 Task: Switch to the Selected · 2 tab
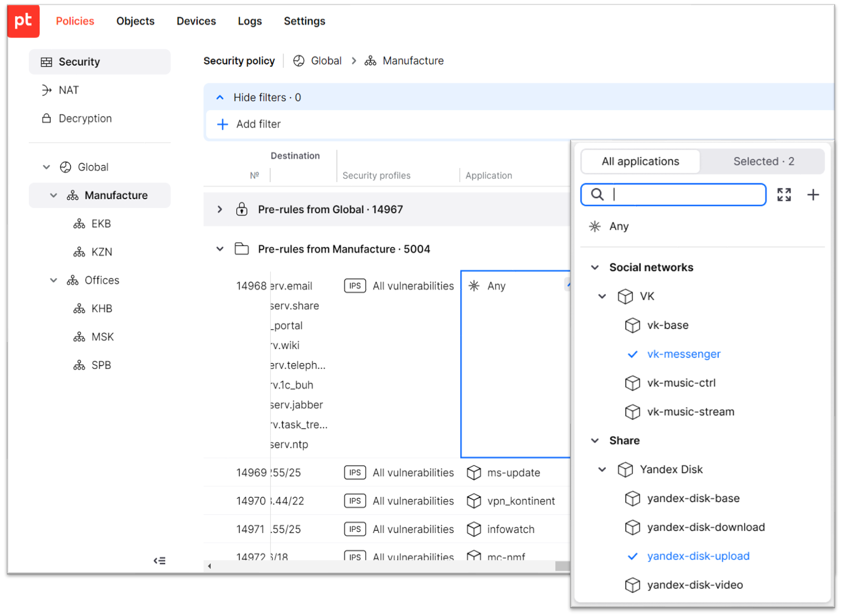pos(763,162)
